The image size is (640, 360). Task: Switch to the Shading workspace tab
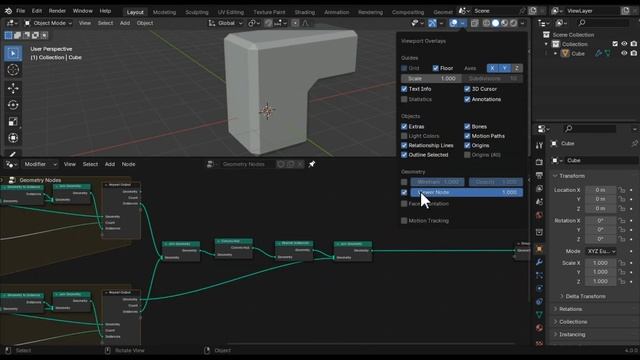pos(304,12)
